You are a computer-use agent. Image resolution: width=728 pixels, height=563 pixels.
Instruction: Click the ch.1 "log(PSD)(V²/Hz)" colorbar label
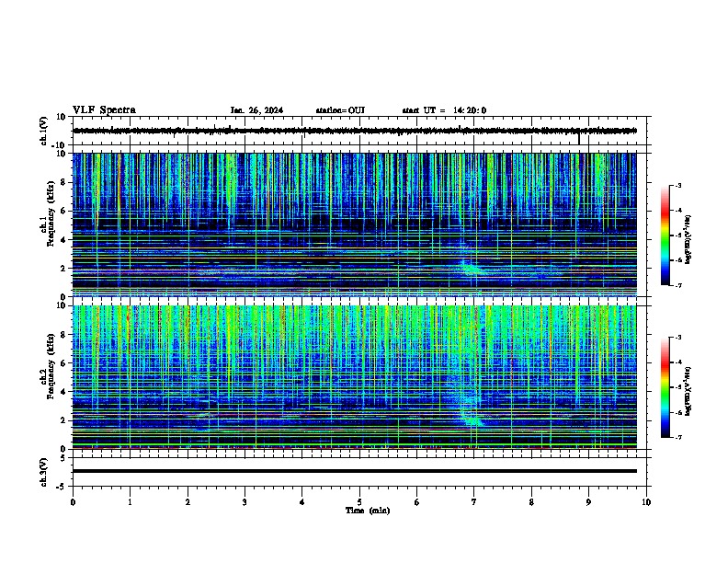688,239
